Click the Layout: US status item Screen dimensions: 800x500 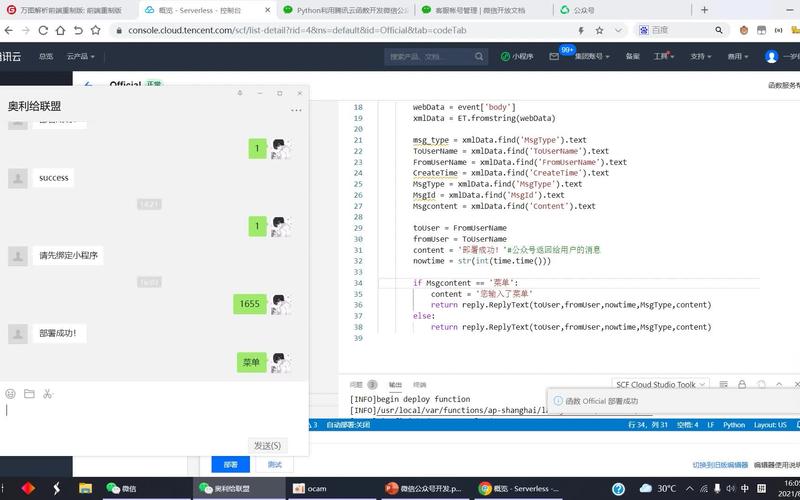[x=770, y=425]
